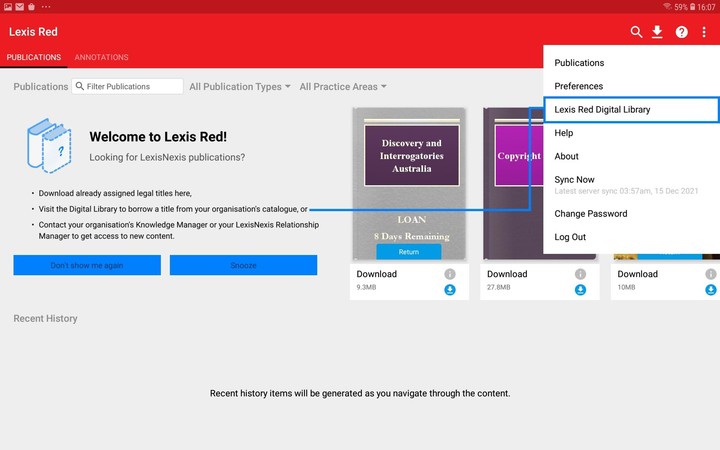Click info icon for the 10MB publication
720x450 pixels.
pyautogui.click(x=711, y=274)
